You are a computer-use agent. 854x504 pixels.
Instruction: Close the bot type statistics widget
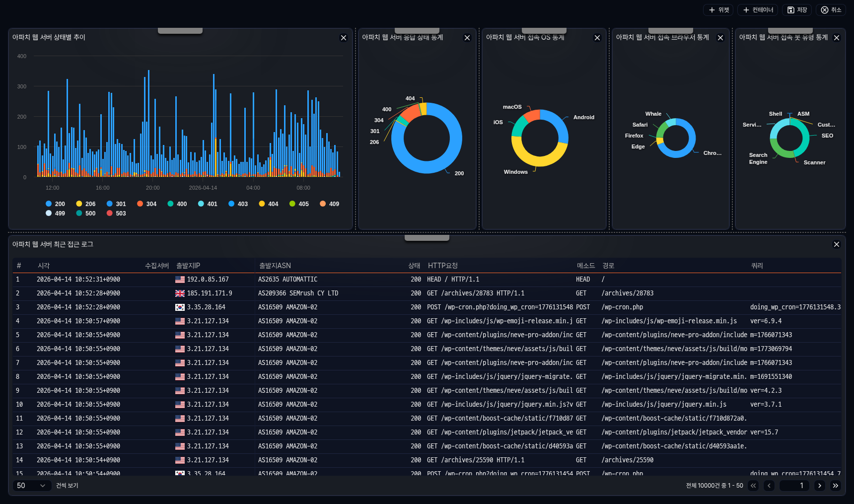[x=837, y=38]
